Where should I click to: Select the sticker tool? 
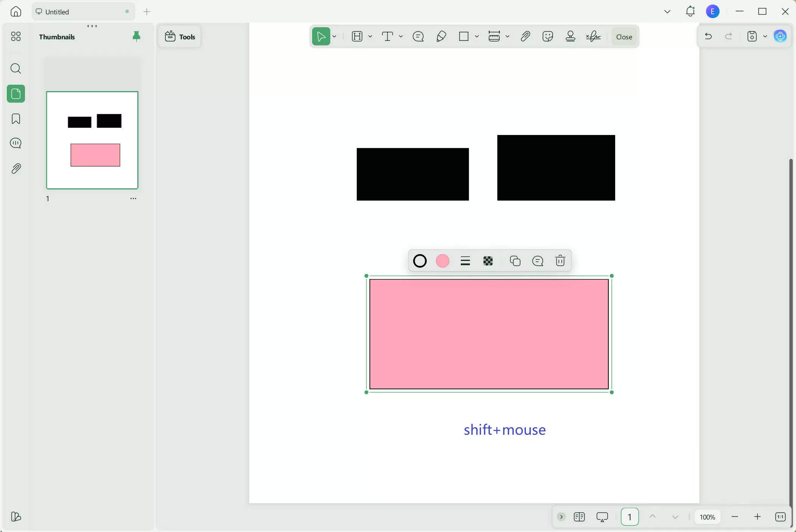point(548,36)
